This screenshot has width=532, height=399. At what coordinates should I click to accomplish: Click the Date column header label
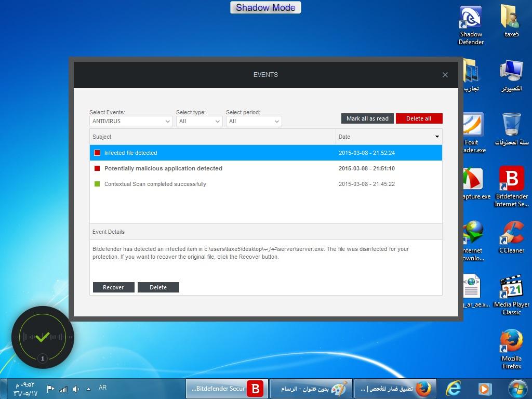click(x=344, y=137)
